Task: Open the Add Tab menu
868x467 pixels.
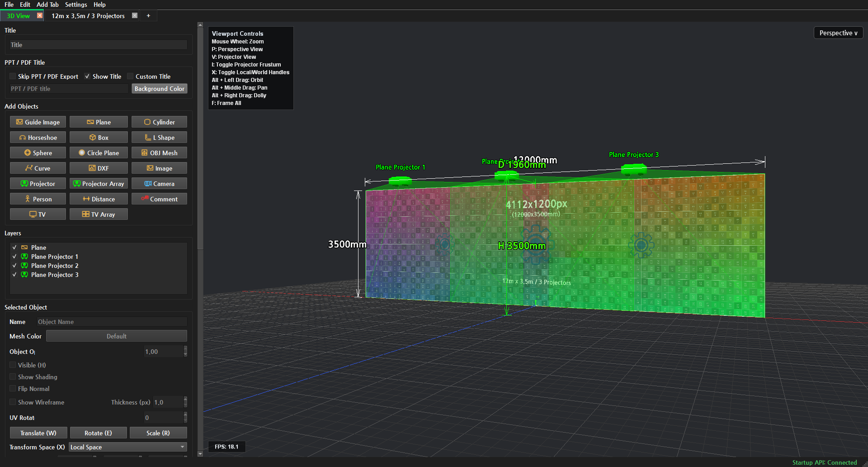Action: pyautogui.click(x=47, y=5)
